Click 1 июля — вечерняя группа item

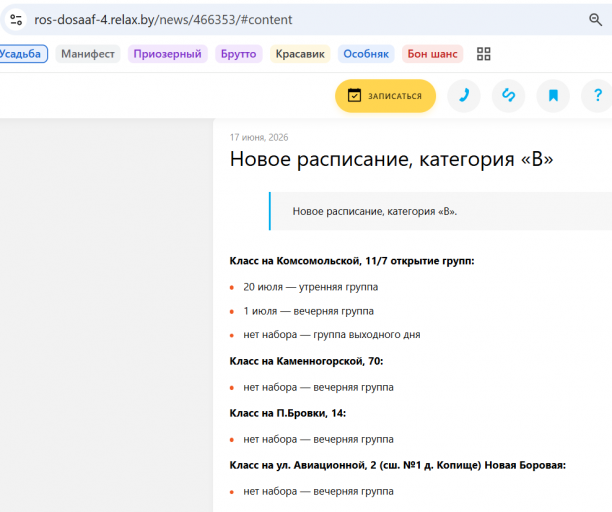pyautogui.click(x=308, y=311)
